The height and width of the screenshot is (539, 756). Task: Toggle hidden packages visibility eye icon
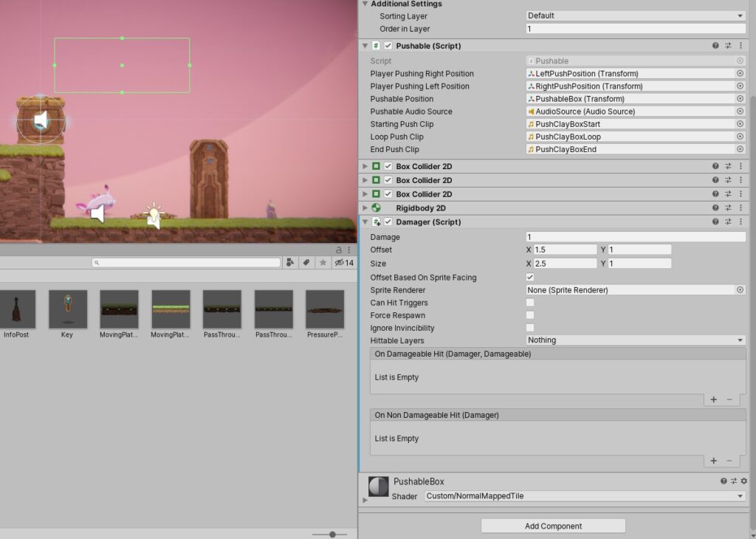tap(340, 263)
